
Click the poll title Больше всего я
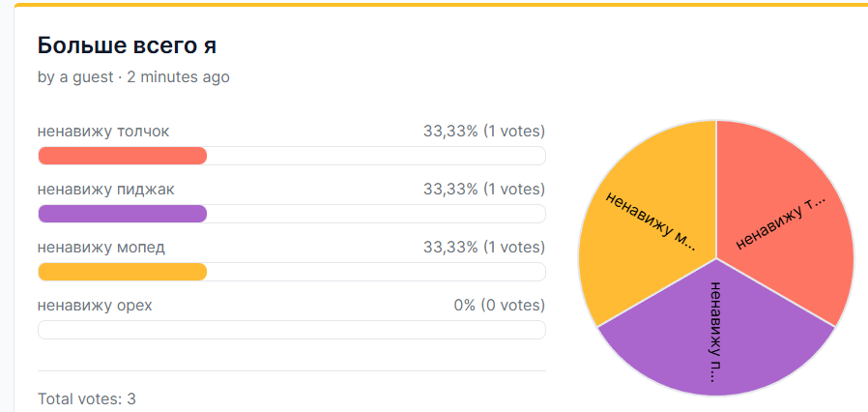coord(127,46)
